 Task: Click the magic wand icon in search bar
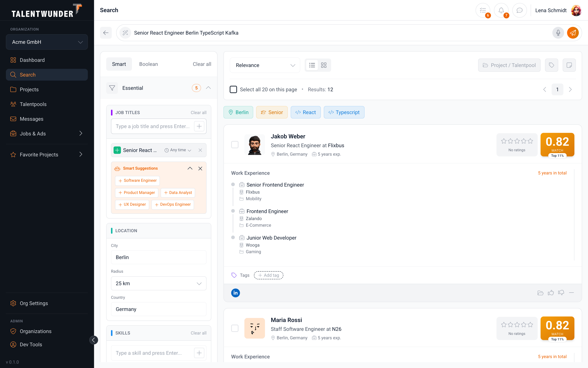tap(125, 33)
